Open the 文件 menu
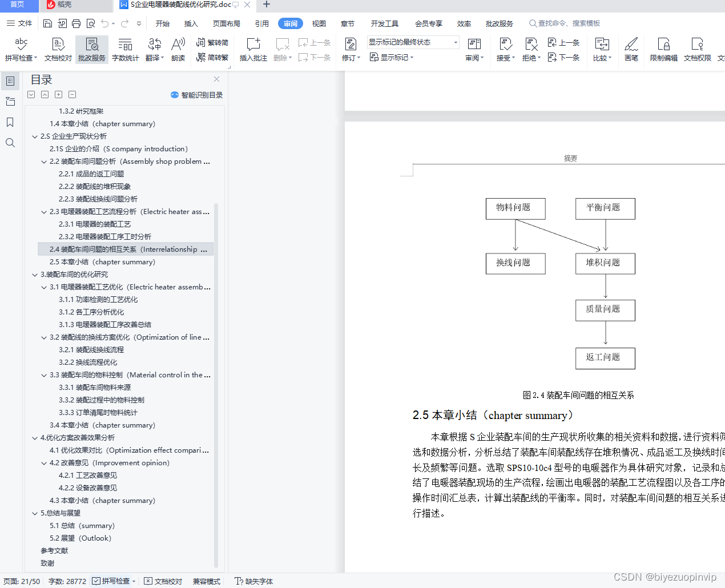The height and width of the screenshot is (588, 725). coord(20,23)
